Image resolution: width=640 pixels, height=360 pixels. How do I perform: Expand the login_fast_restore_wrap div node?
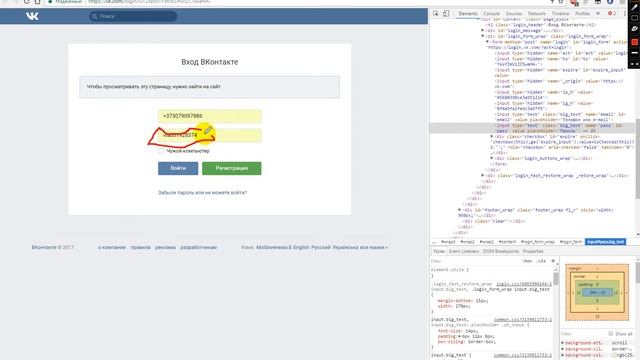[x=483, y=176]
